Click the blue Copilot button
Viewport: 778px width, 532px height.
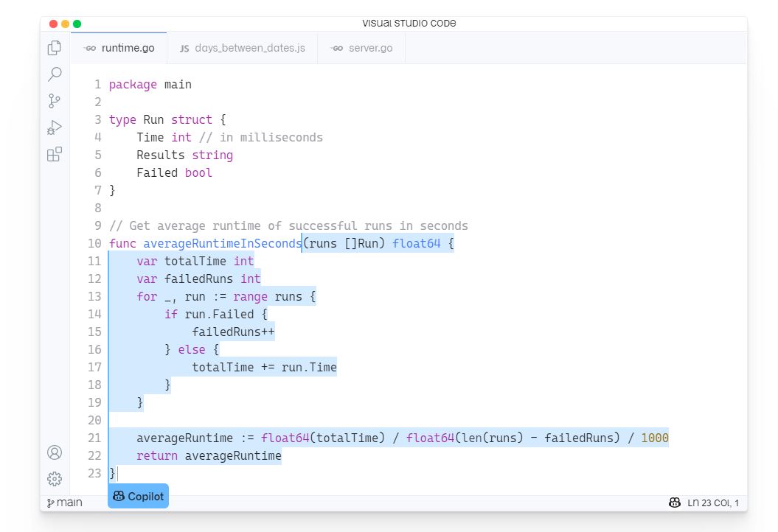click(x=138, y=497)
